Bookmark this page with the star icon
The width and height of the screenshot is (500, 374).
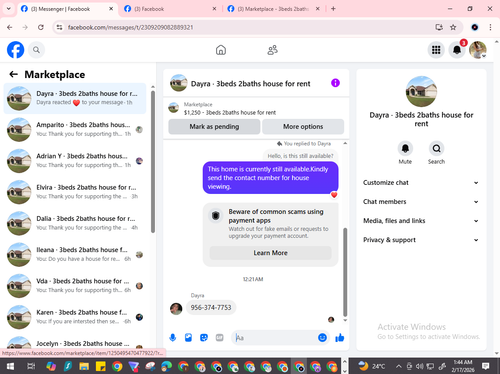pyautogui.click(x=453, y=27)
